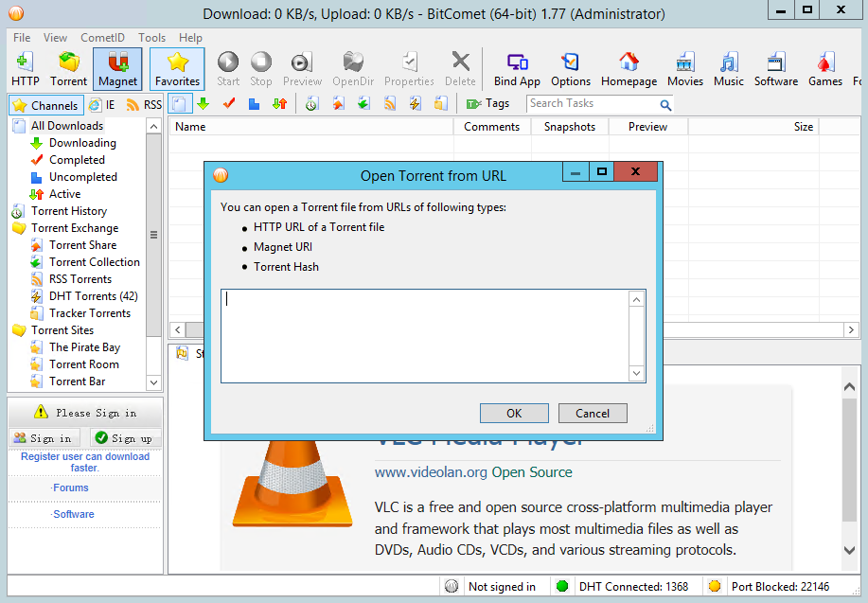
Task: Open the Software link in sidebar
Action: [73, 514]
